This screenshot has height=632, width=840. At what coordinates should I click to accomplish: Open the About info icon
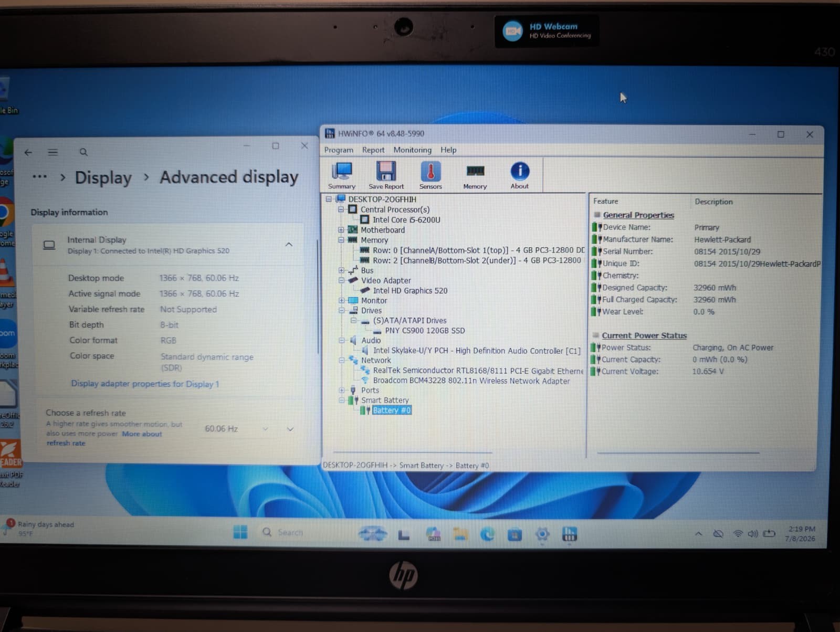tap(520, 175)
